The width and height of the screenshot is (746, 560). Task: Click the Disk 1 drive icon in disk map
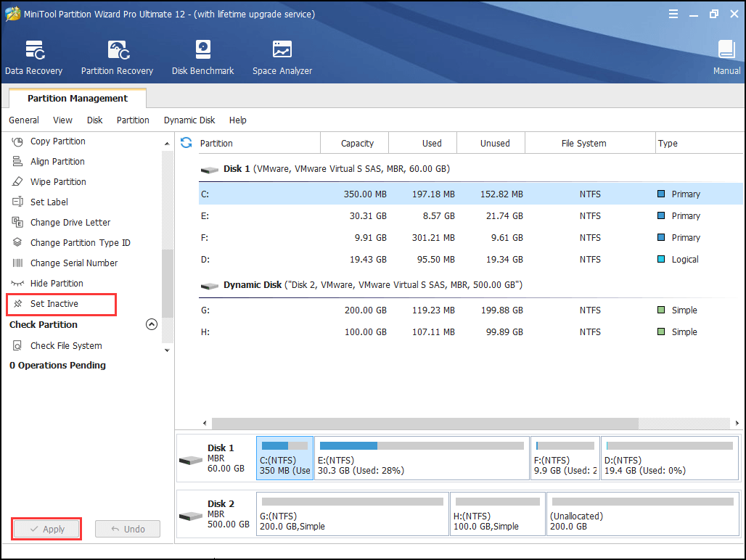191,460
